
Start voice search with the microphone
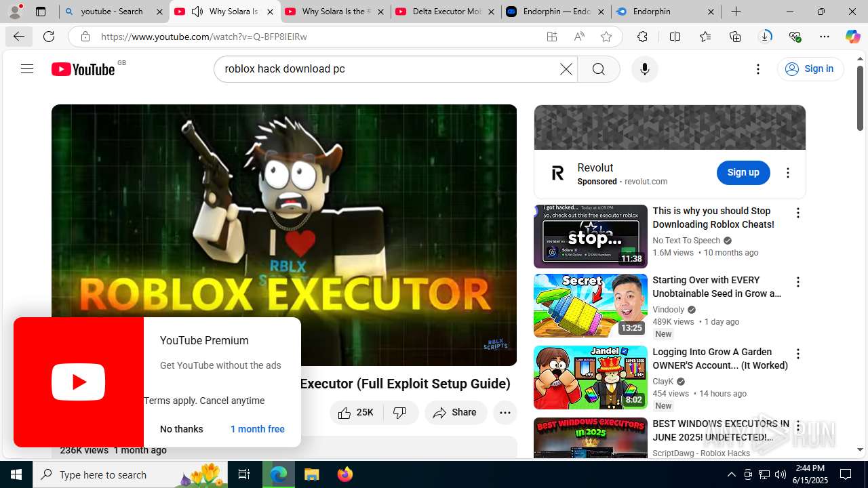coord(644,69)
